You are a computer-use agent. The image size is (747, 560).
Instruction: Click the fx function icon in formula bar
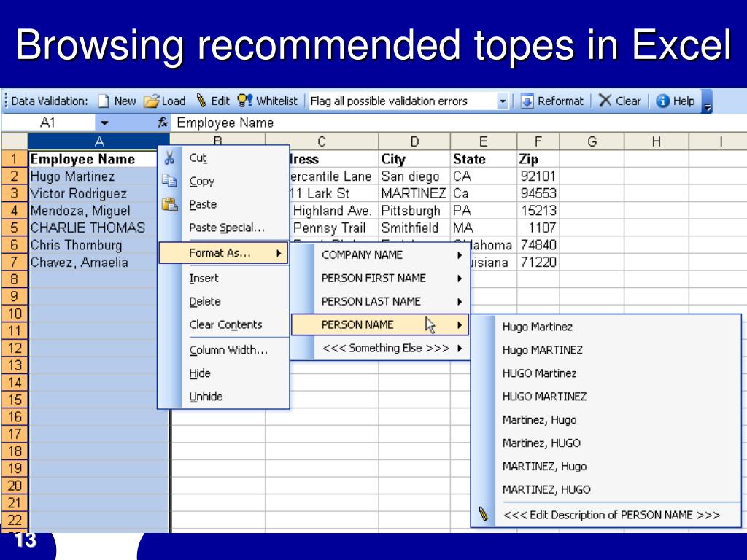click(x=163, y=122)
